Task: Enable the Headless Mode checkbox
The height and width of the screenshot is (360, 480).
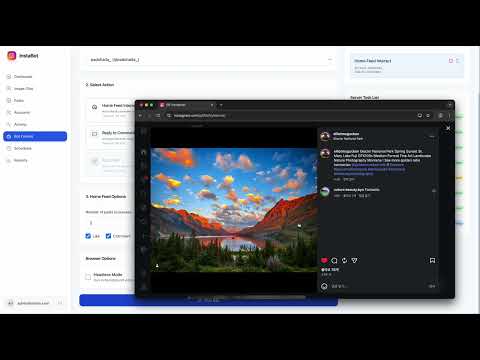Action: click(x=88, y=277)
